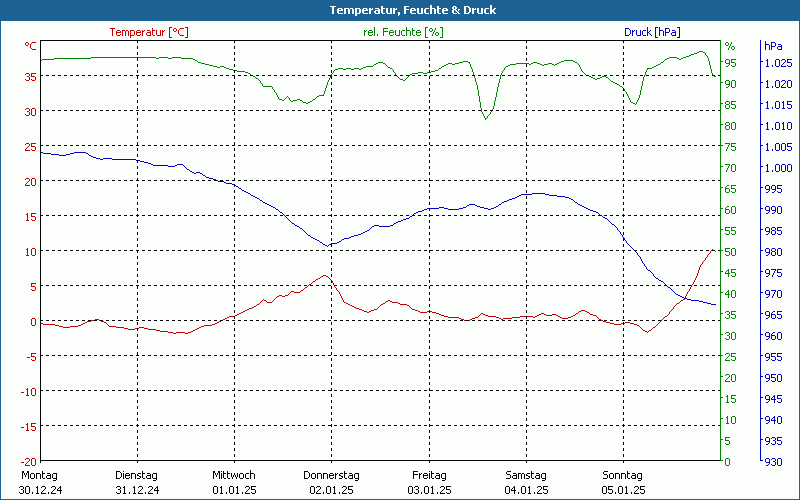Click the green humidity value '85'

731,105
